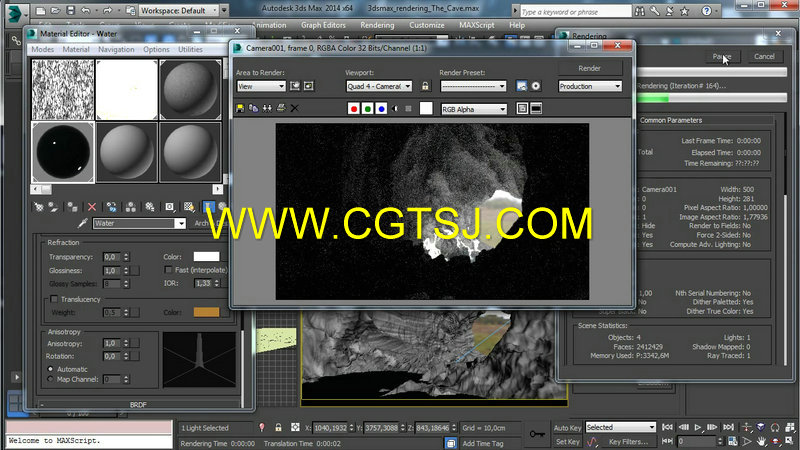The height and width of the screenshot is (450, 800).
Task: Click Render Setup icon beside preset dropdown
Action: (x=521, y=86)
